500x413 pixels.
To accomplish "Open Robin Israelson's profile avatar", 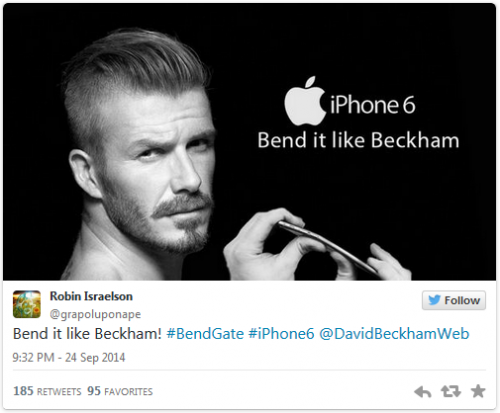I will pos(27,304).
